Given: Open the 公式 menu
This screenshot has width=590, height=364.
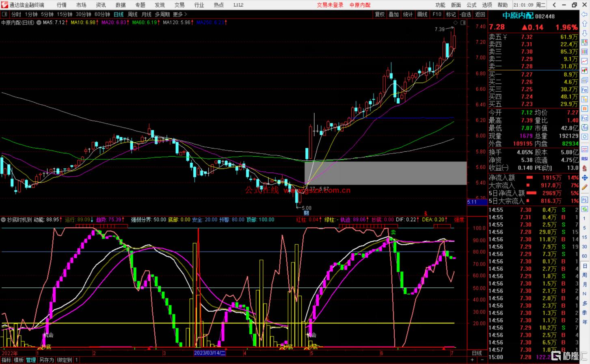Looking at the screenshot, I should 471,5.
